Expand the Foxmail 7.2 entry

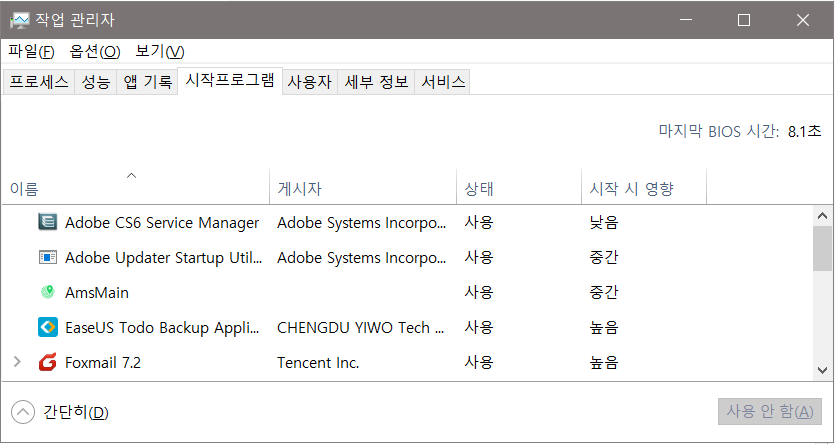(17, 362)
